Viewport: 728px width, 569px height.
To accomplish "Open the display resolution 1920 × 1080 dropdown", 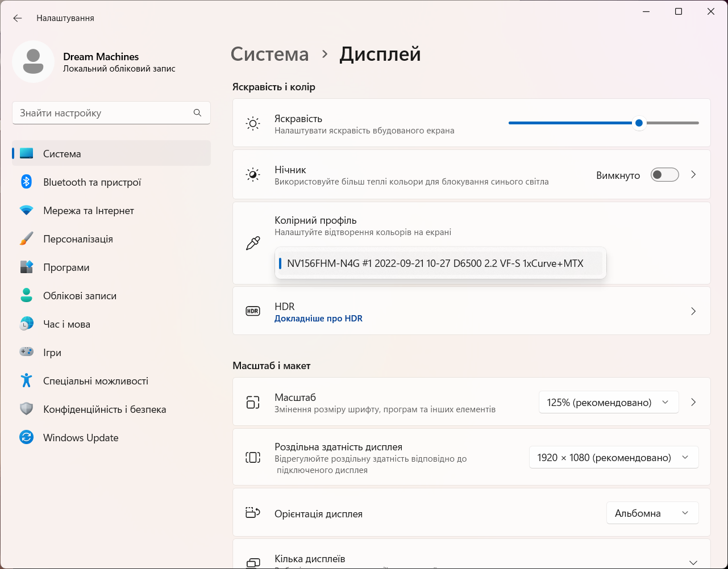I will tap(613, 458).
